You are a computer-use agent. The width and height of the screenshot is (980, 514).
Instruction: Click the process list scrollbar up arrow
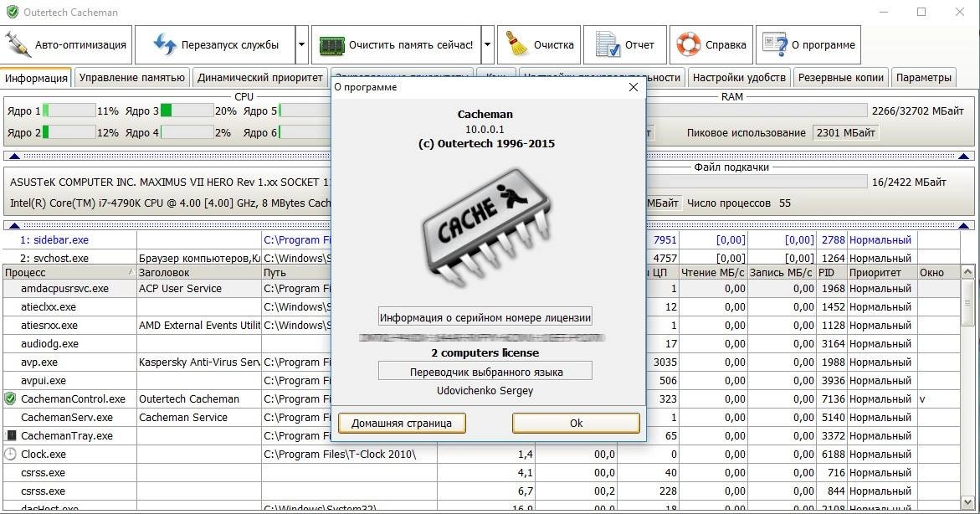coord(967,273)
